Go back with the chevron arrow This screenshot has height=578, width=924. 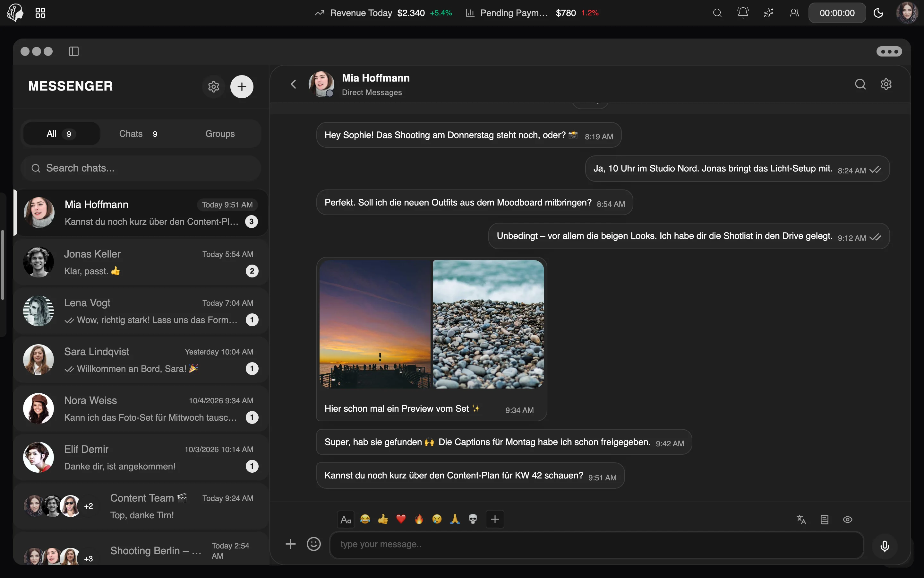[x=293, y=84]
